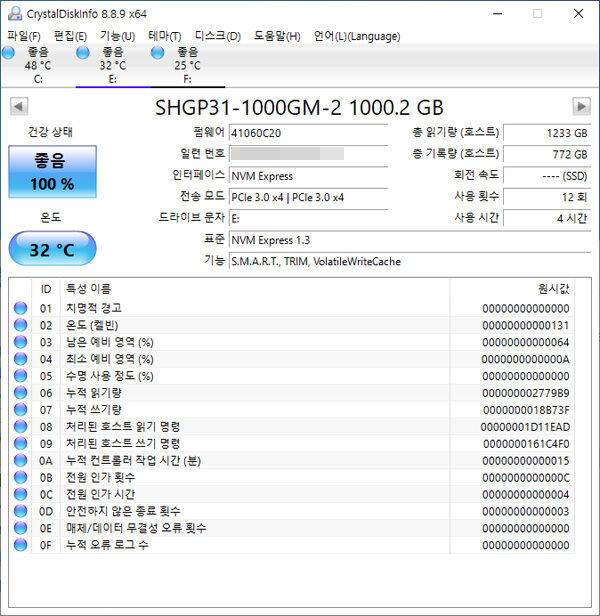Open the 언어(L)(Language) menu
This screenshot has width=600, height=616.
[357, 36]
